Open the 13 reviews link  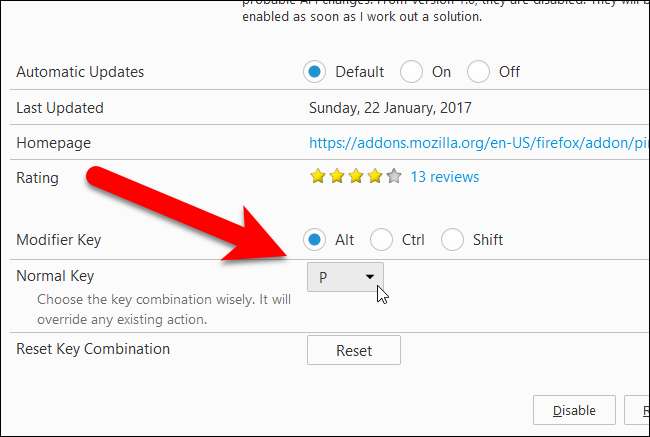pyautogui.click(x=445, y=177)
